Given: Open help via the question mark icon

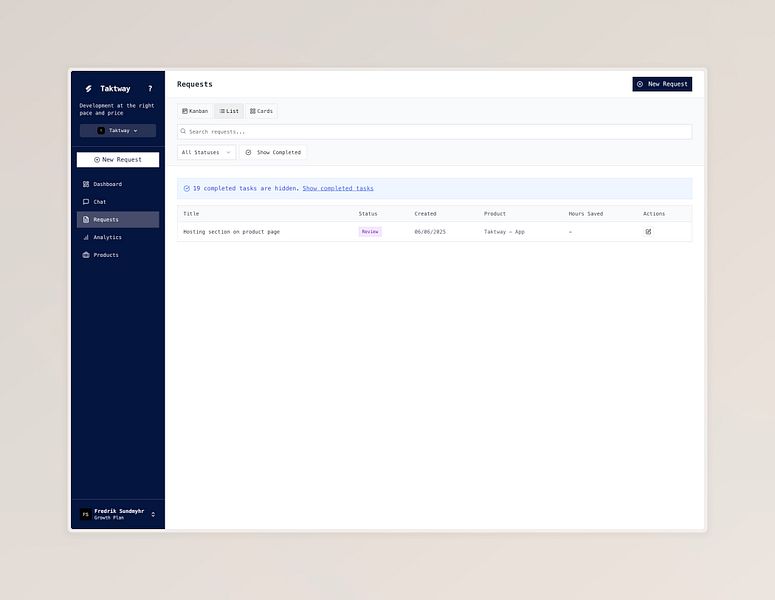Looking at the screenshot, I should coord(150,88).
